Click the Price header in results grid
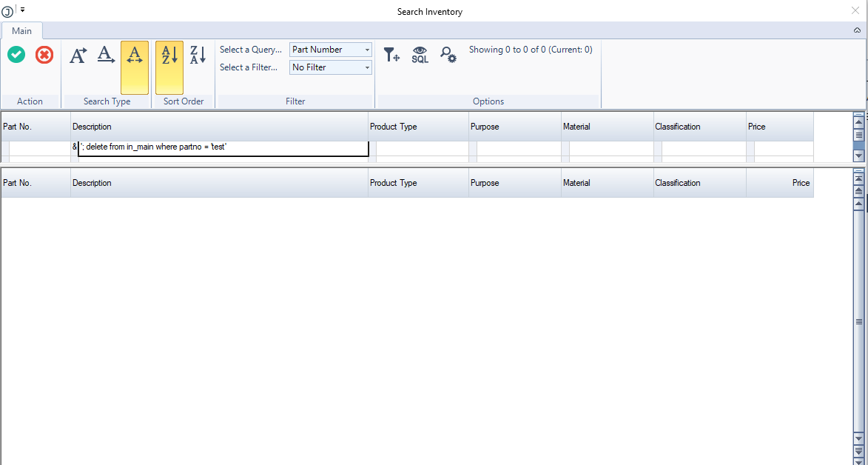Image resolution: width=868 pixels, height=465 pixels. 779,183
